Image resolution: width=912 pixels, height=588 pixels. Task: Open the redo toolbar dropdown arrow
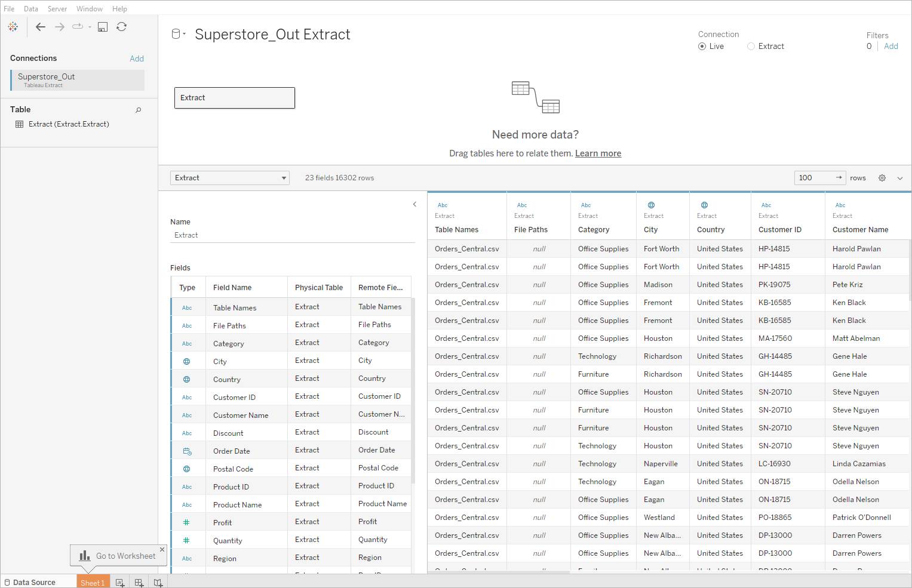pyautogui.click(x=90, y=27)
